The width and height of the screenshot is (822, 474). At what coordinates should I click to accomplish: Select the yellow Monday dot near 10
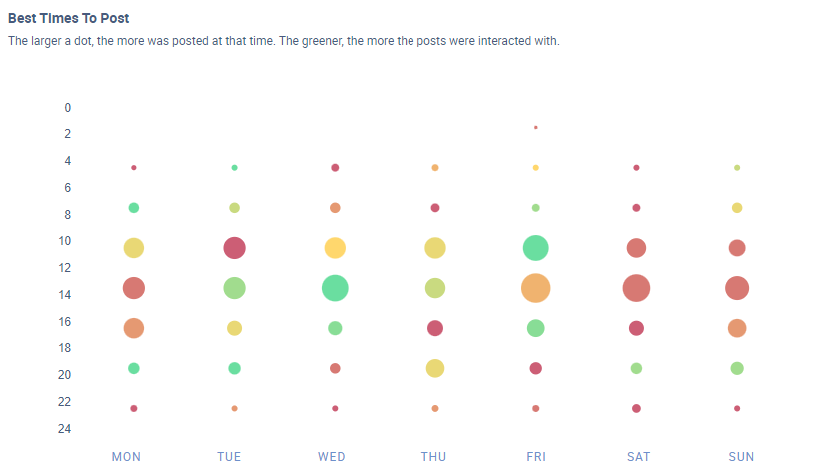tap(134, 248)
